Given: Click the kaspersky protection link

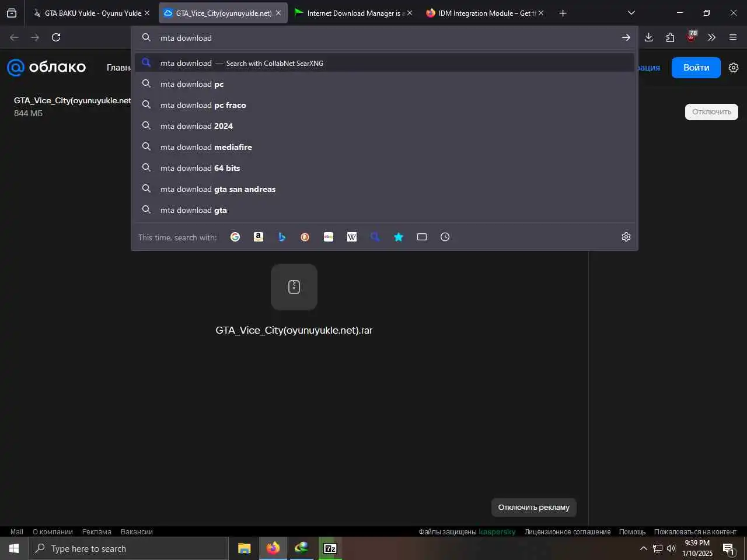Looking at the screenshot, I should click(497, 531).
